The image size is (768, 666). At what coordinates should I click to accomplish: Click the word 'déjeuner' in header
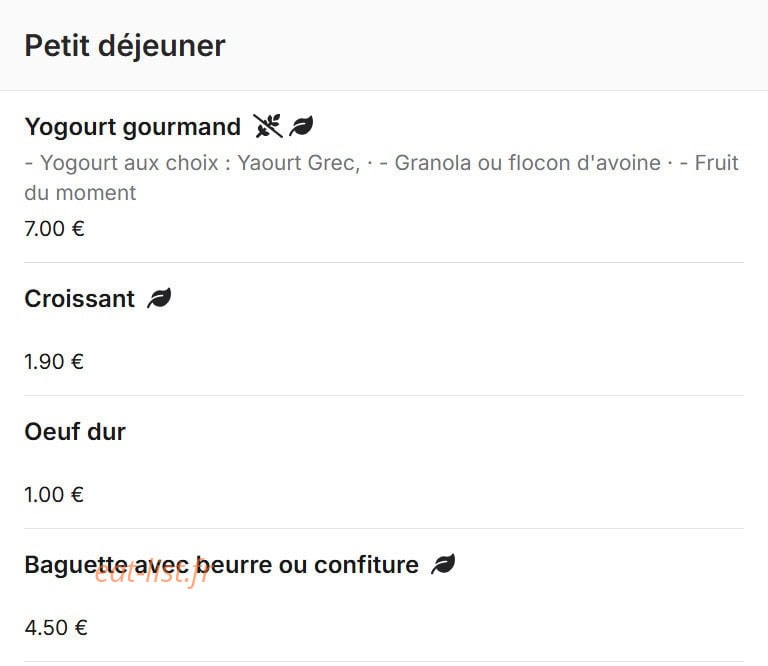[162, 47]
